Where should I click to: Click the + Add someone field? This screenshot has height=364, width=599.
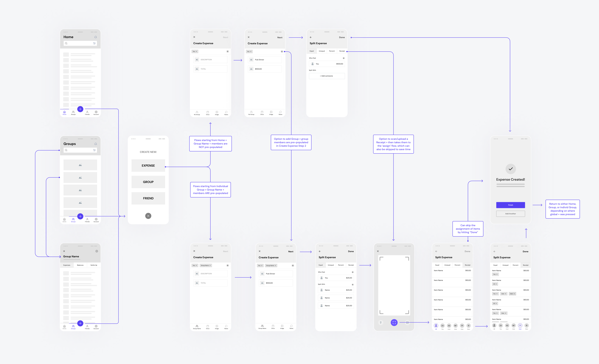327,76
